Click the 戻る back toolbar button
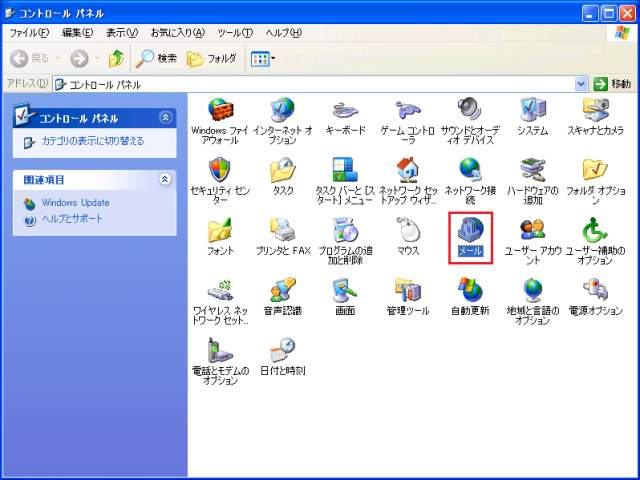This screenshot has height=480, width=640. coord(29,59)
